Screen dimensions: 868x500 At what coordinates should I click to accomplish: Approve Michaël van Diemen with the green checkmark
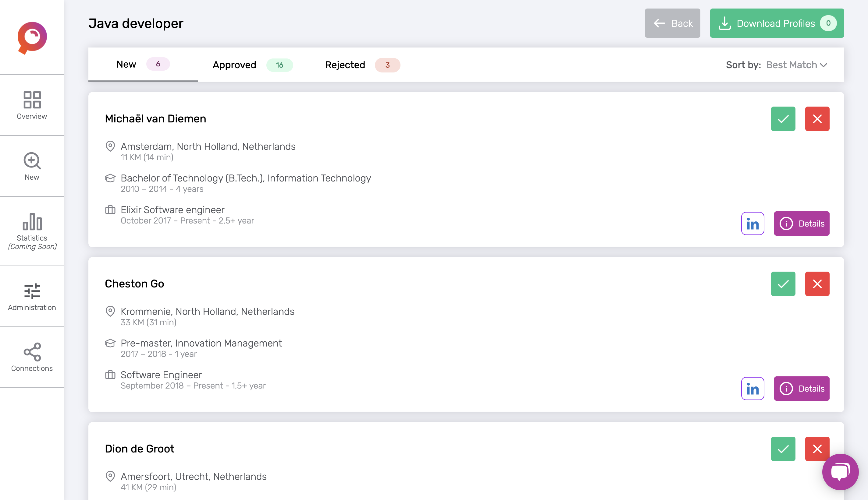784,118
